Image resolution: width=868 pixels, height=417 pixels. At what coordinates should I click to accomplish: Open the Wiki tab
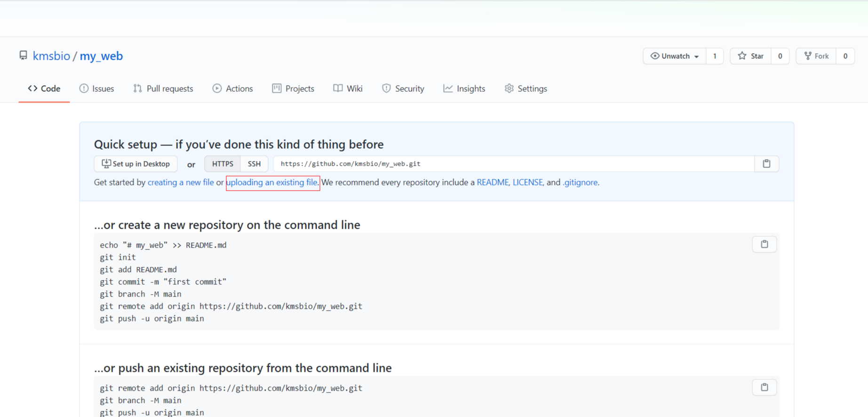pyautogui.click(x=348, y=88)
